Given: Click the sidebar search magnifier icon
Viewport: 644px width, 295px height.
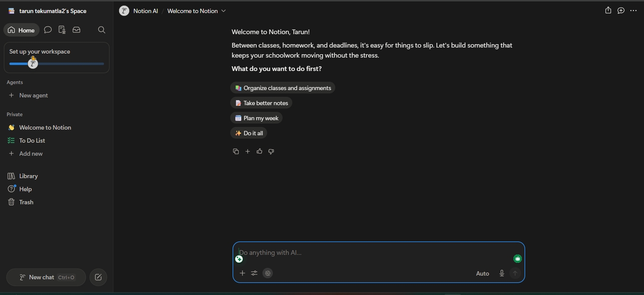Looking at the screenshot, I should (102, 30).
